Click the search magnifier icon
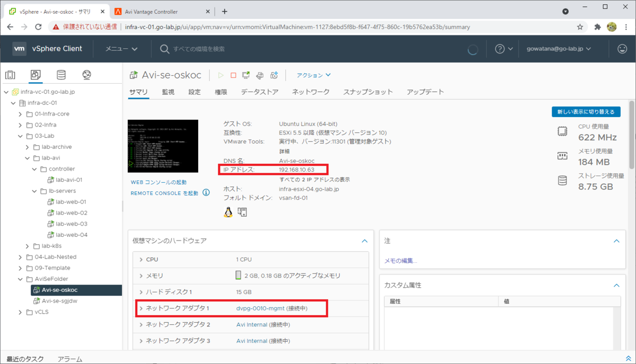 (164, 49)
